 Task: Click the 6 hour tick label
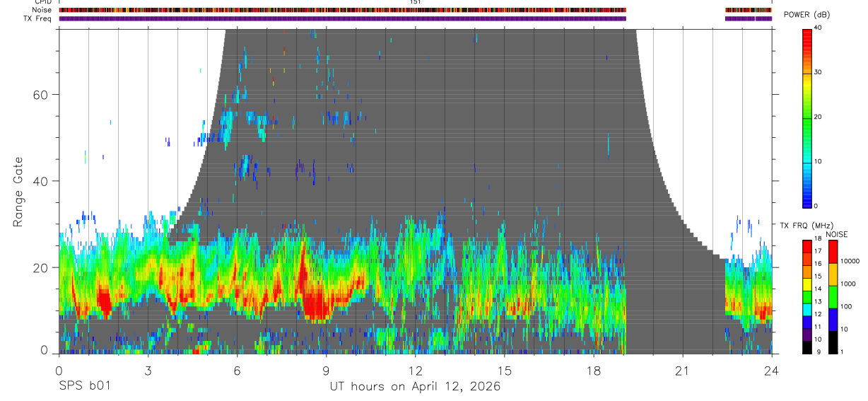(x=237, y=371)
